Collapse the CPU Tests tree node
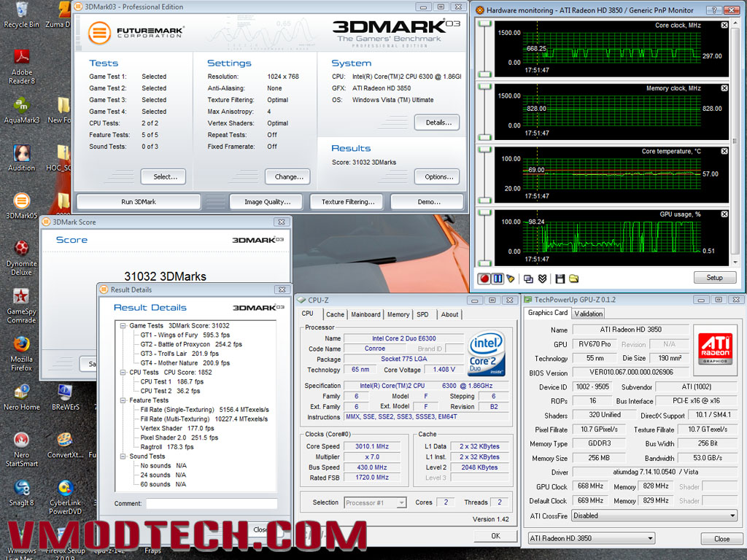Image resolution: width=747 pixels, height=560 pixels. click(x=123, y=373)
